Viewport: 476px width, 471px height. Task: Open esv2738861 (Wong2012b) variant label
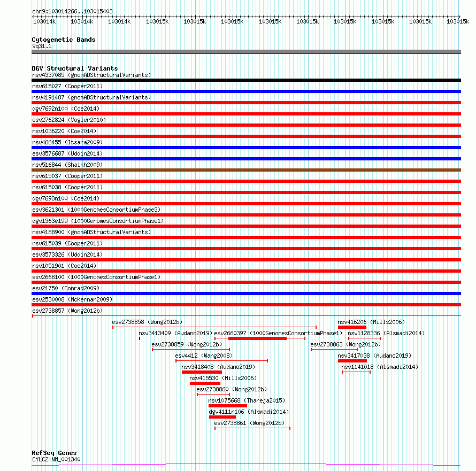point(249,423)
